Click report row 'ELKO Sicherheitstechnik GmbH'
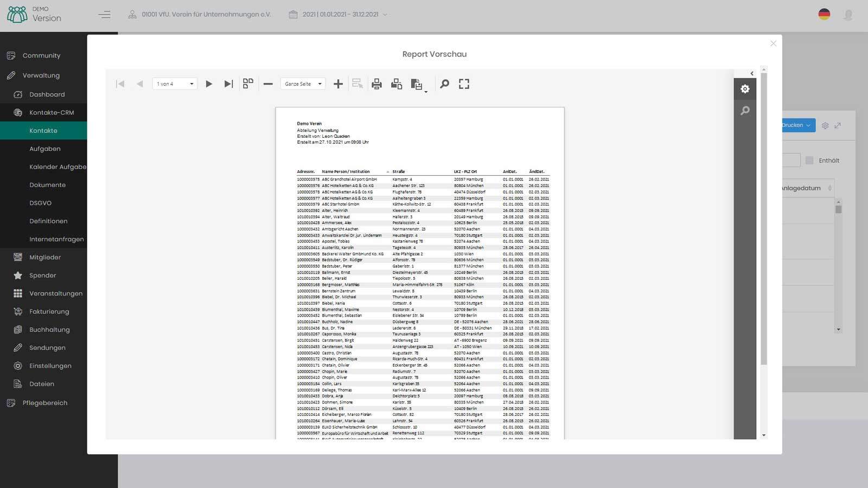 pyautogui.click(x=423, y=427)
